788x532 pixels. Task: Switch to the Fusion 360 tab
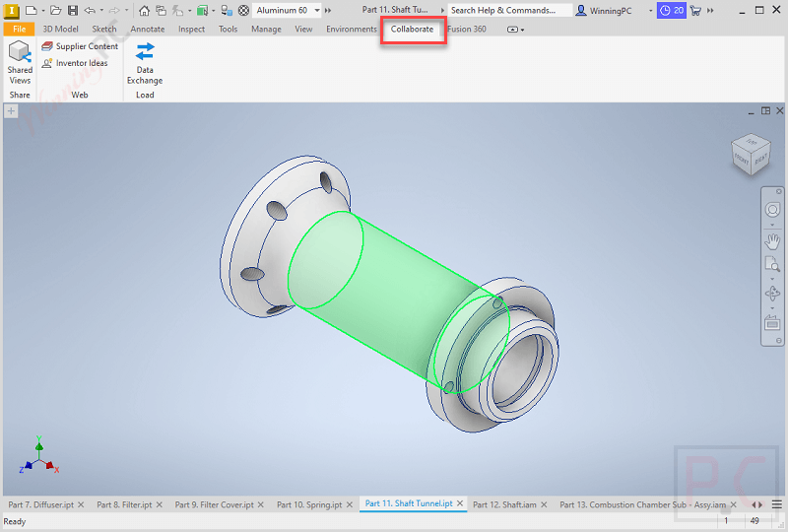pos(467,30)
